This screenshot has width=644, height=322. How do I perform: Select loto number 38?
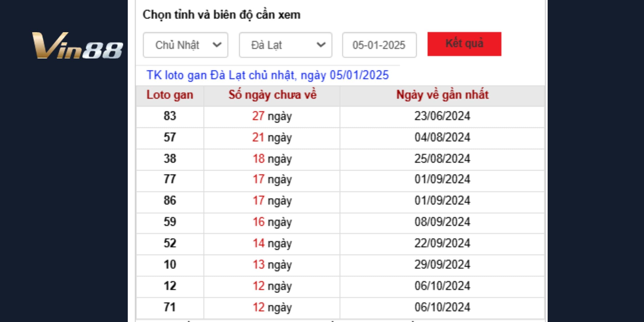pos(170,159)
